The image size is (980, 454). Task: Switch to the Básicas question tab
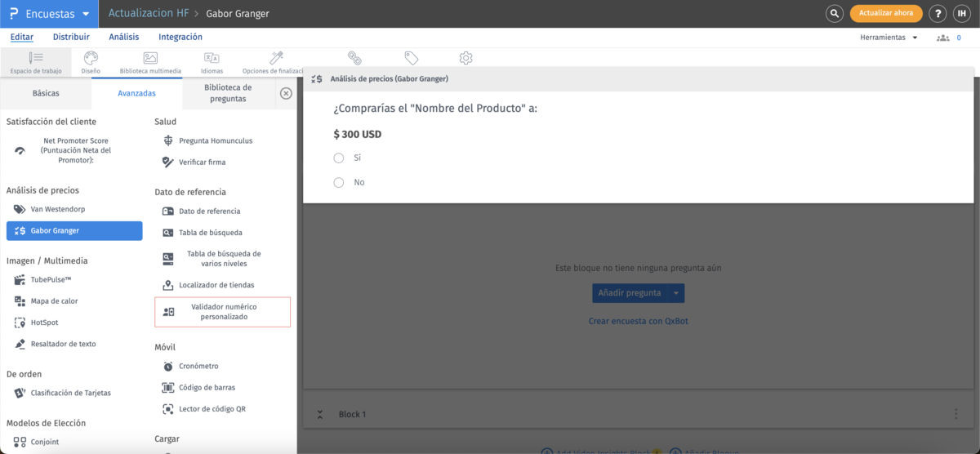pos(46,93)
